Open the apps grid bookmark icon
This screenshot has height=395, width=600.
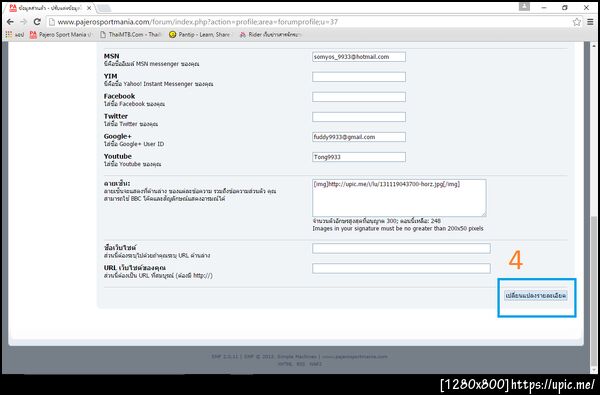(x=8, y=34)
